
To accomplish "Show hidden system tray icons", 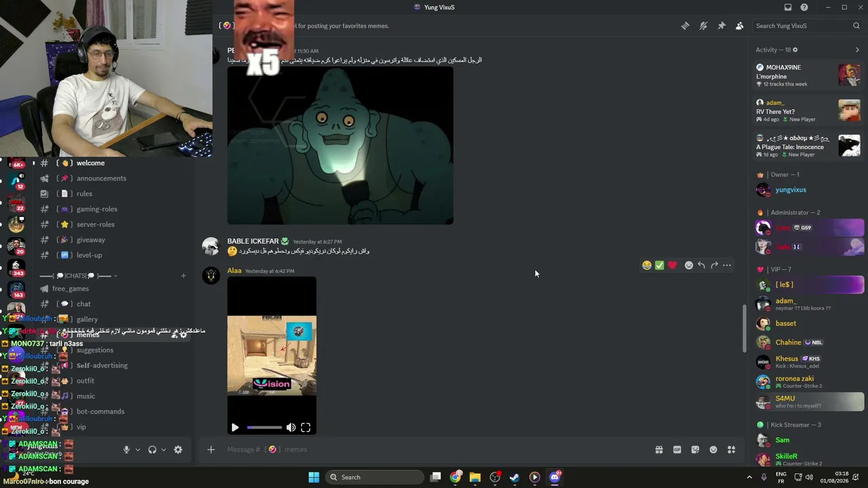I will click(x=749, y=477).
